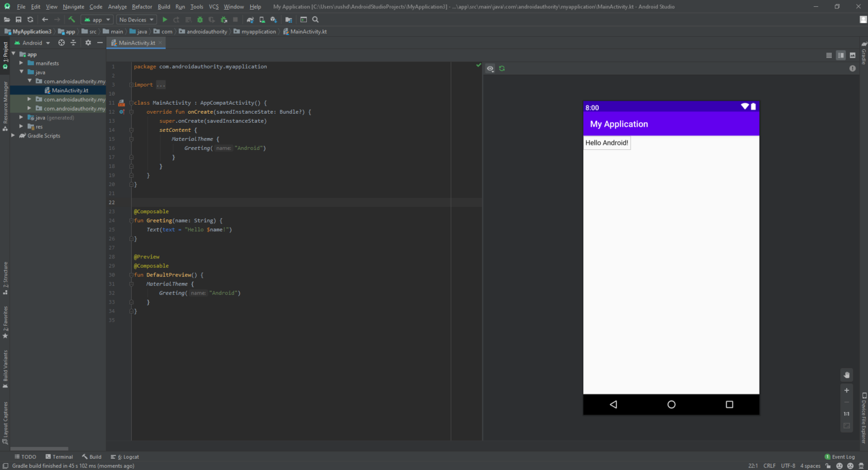Click the UTF-8 encoding indicator
This screenshot has height=470, width=868.
[788, 465]
